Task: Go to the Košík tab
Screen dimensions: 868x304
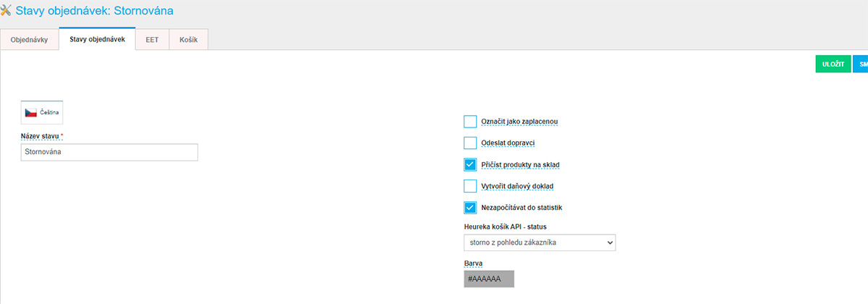Action: point(189,40)
